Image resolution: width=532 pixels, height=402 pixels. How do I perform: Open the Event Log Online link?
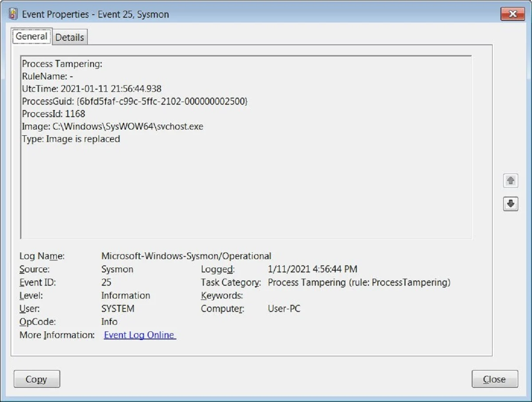140,335
